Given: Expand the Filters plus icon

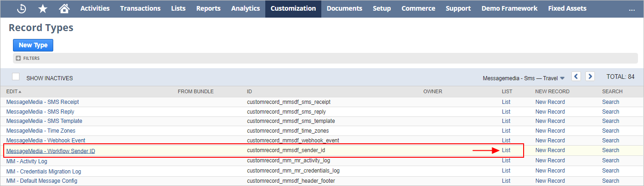Looking at the screenshot, I should [x=19, y=58].
